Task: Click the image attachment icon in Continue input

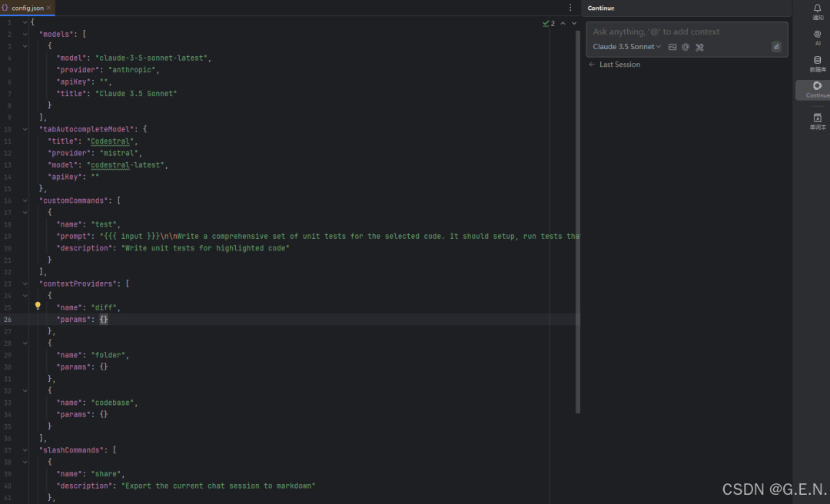Action: pyautogui.click(x=673, y=47)
